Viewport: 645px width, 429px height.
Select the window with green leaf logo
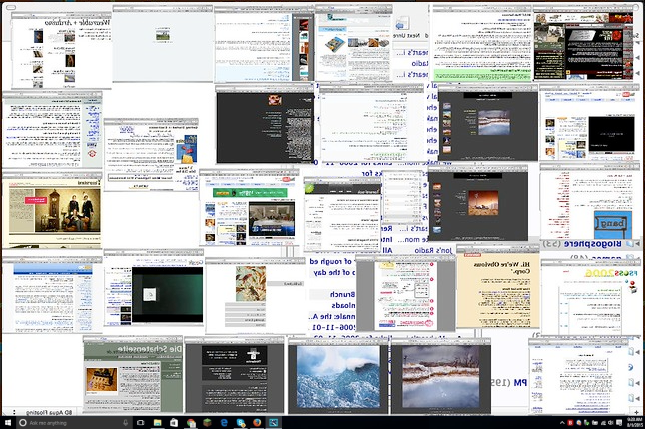pyautogui.click(x=343, y=215)
